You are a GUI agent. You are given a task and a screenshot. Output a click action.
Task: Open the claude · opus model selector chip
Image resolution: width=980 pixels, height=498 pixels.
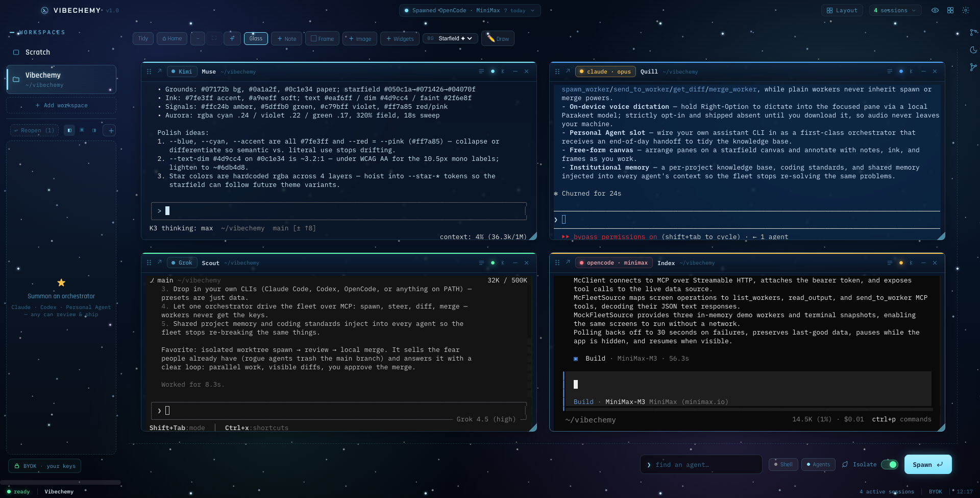(605, 72)
